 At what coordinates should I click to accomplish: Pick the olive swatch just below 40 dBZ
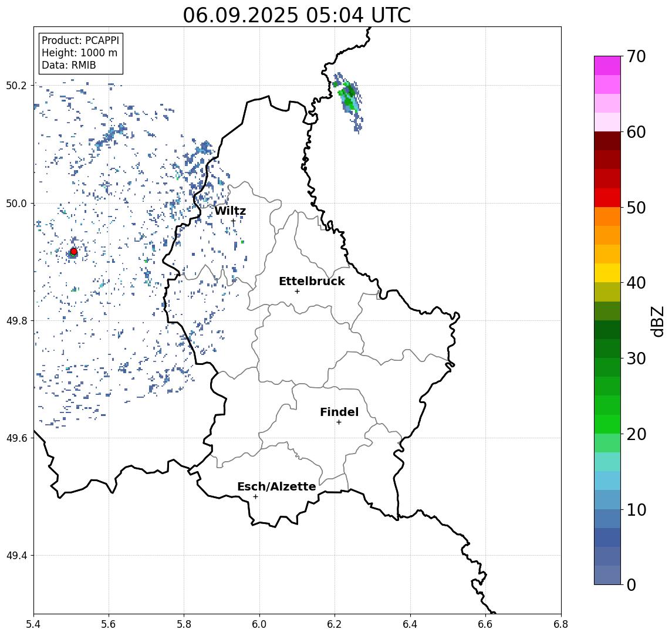[x=607, y=292]
